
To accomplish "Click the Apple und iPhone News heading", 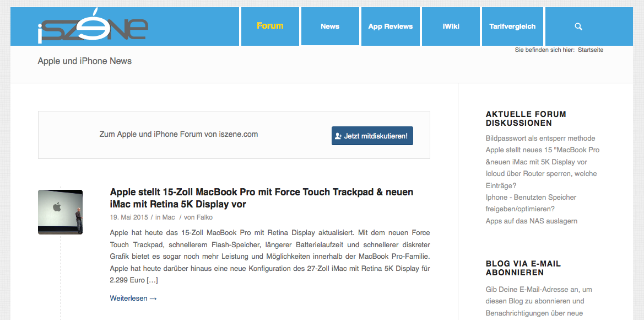I will (x=85, y=61).
